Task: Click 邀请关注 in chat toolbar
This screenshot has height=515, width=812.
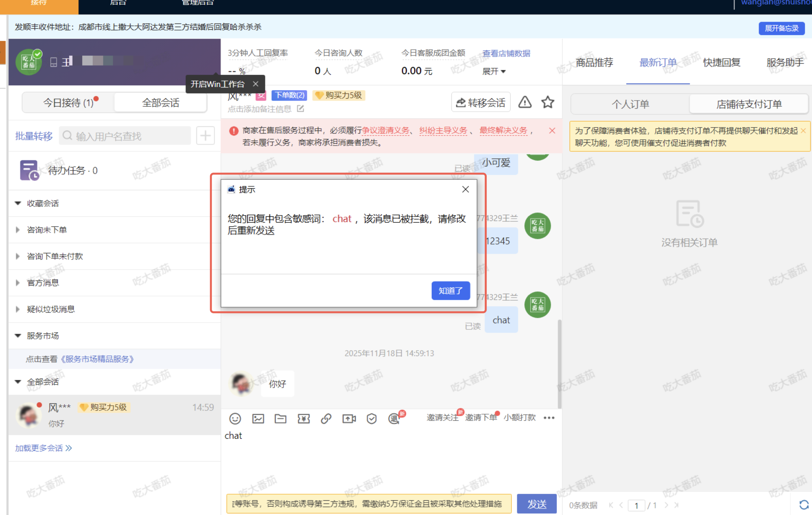Action: coord(442,418)
